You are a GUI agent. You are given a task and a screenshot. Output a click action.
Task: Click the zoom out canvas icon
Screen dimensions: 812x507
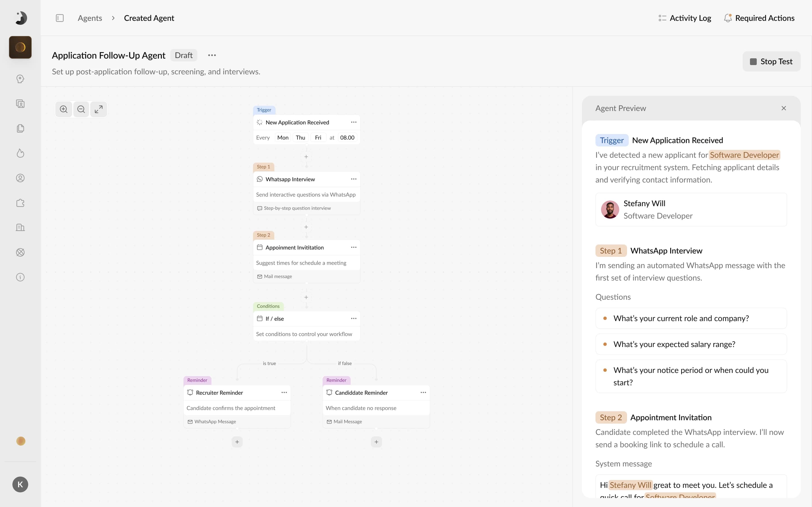coord(81,109)
